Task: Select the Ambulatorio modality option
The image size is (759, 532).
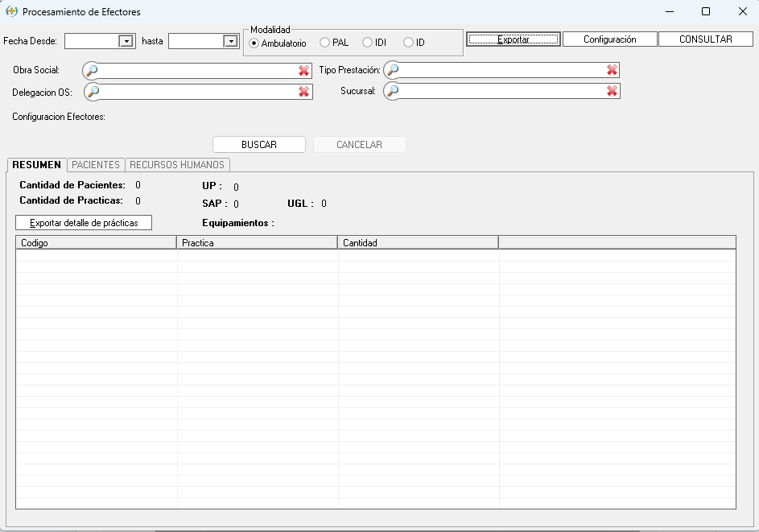Action: click(x=254, y=43)
